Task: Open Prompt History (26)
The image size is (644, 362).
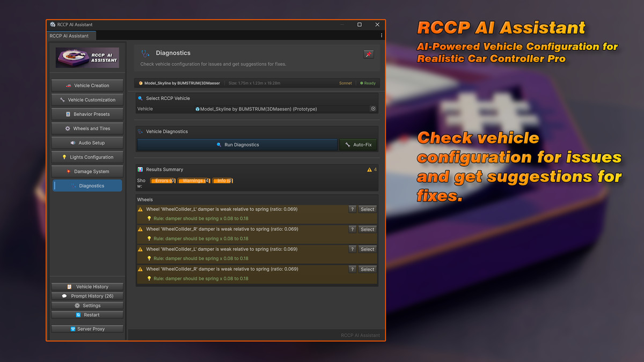Action: pos(87,295)
